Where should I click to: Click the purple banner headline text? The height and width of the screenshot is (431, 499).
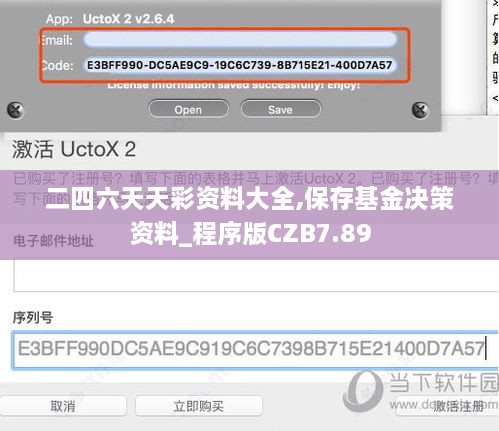[250, 215]
